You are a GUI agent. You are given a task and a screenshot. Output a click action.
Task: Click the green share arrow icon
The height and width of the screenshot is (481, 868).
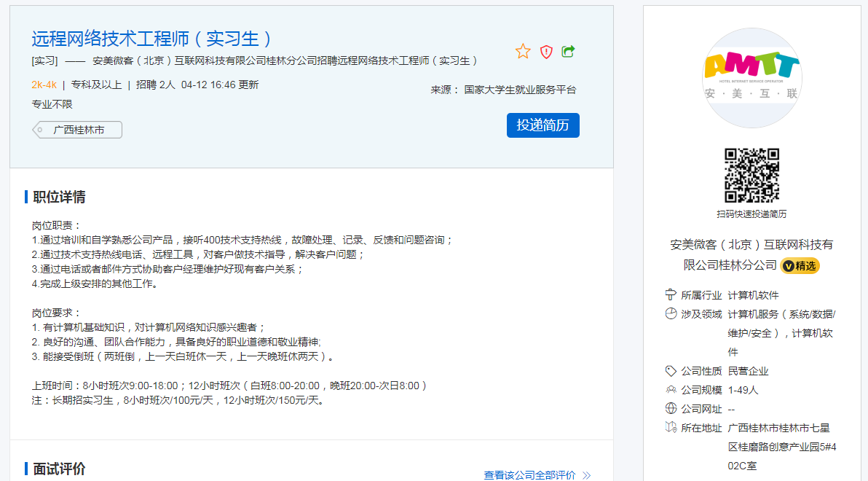click(x=569, y=51)
